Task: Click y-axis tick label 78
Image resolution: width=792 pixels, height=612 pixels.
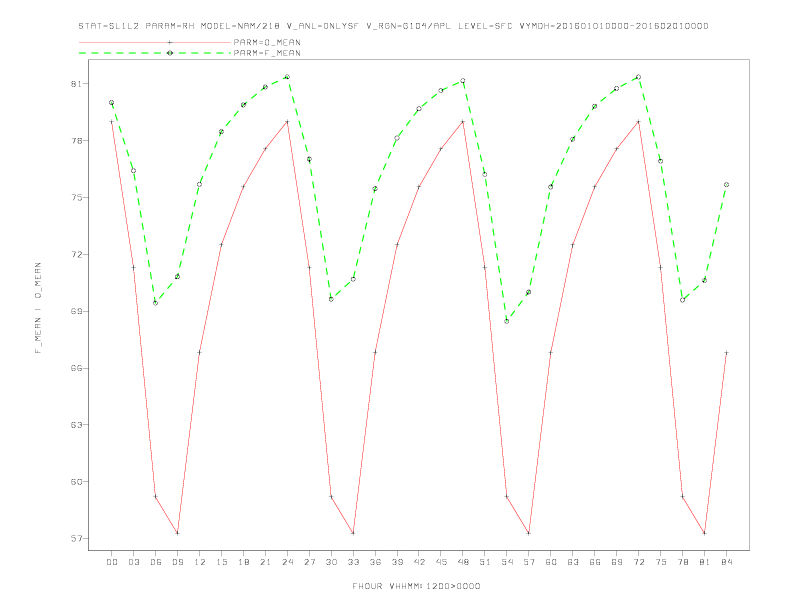Action: pyautogui.click(x=76, y=140)
